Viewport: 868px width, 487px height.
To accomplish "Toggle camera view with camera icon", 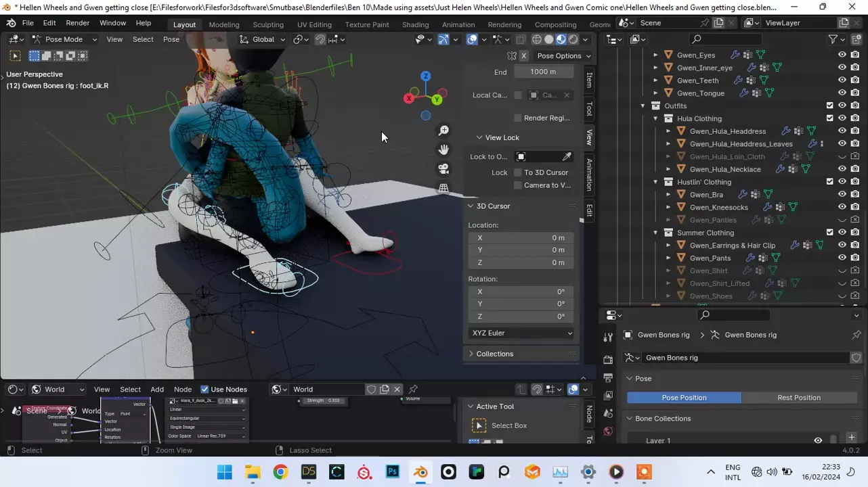I will point(443,169).
